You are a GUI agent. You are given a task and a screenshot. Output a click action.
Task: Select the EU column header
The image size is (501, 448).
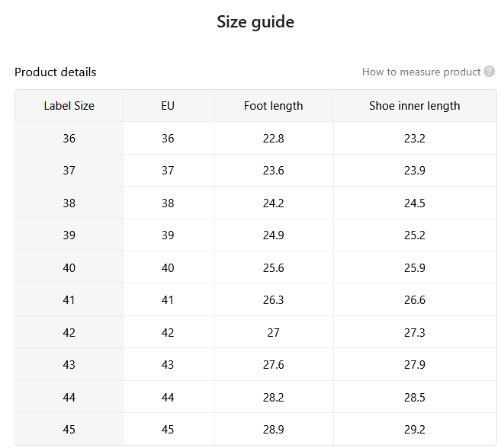[x=168, y=106]
